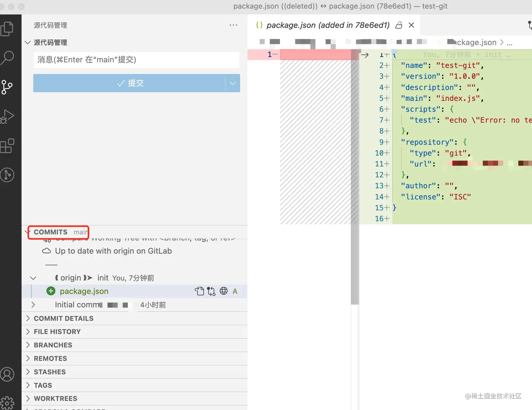The image size is (532, 410).
Task: Expand the TAGS section
Action: (x=134, y=385)
